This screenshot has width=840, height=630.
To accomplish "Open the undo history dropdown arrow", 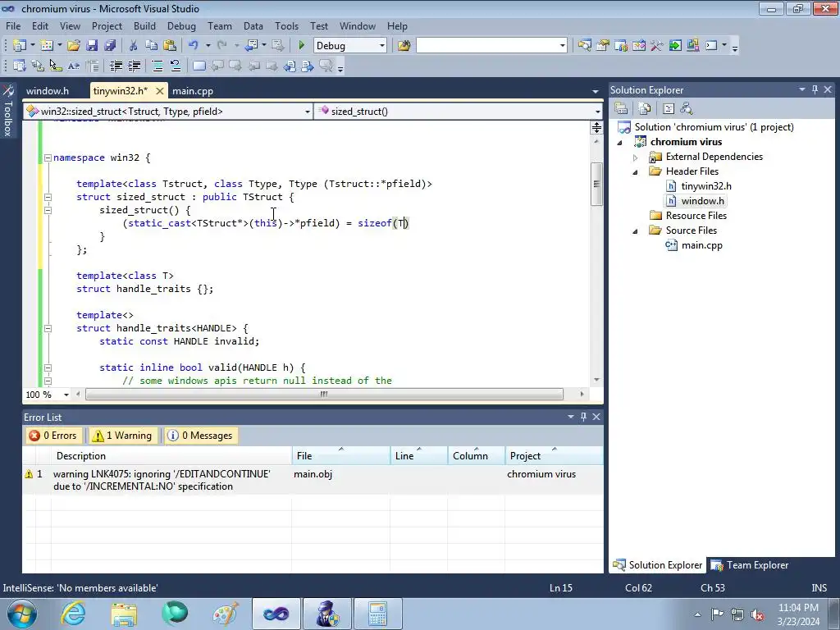I will 208,46.
